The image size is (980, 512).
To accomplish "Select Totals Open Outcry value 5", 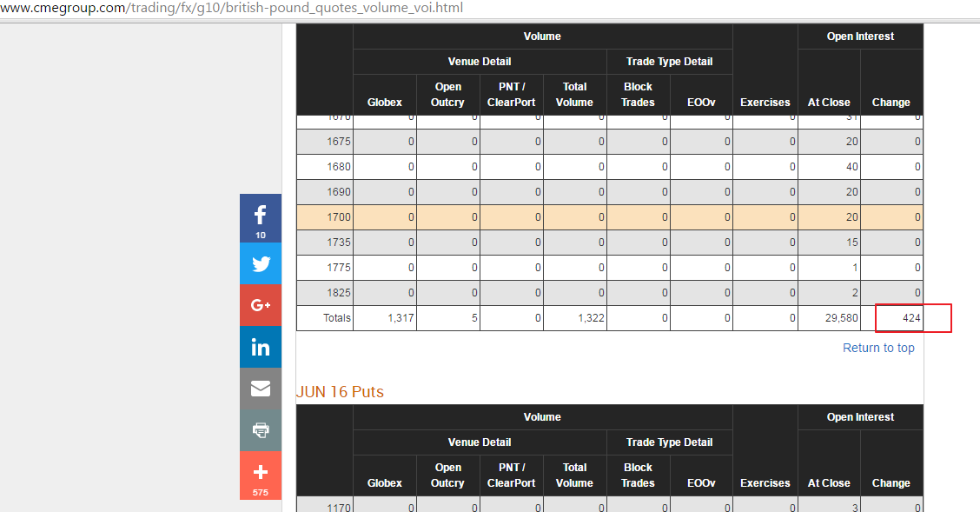I will tap(474, 317).
